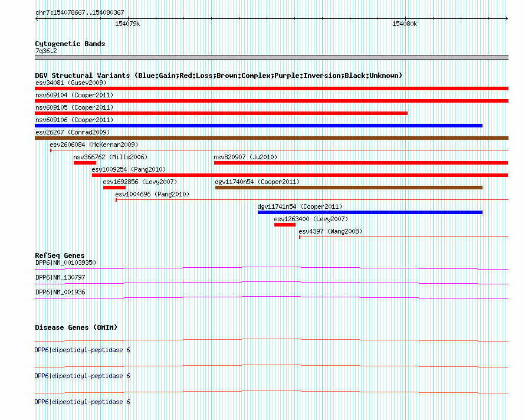Click the nsv366762 (Mills2006) label
Viewport: 525px width, 420px height.
pyautogui.click(x=110, y=157)
